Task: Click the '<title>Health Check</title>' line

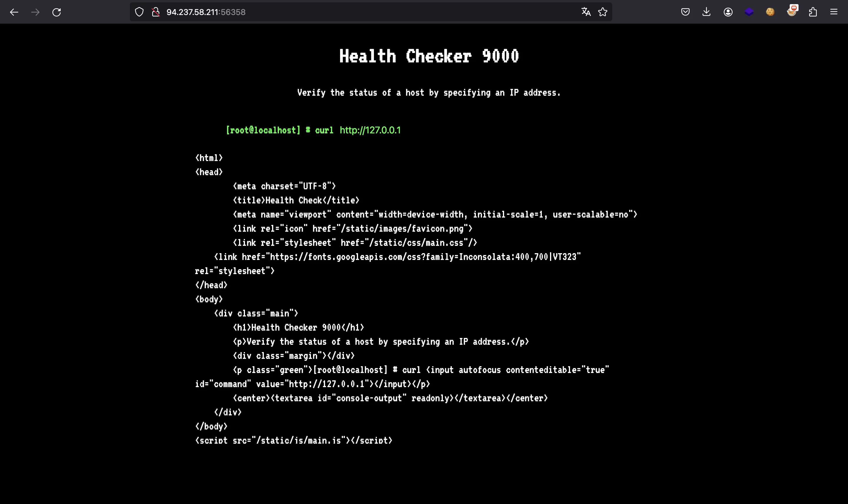Action: click(x=296, y=200)
